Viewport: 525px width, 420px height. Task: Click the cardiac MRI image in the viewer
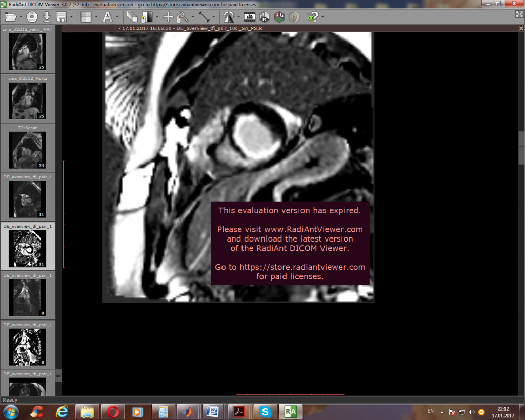(x=238, y=167)
